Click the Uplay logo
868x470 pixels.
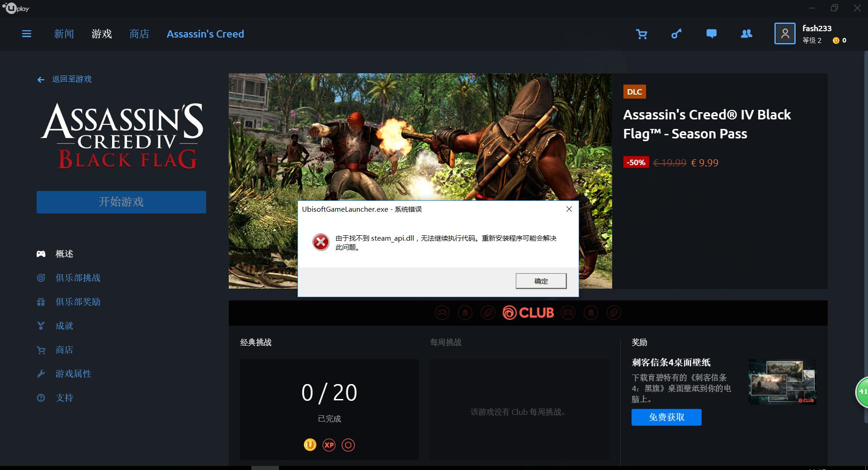click(16, 8)
